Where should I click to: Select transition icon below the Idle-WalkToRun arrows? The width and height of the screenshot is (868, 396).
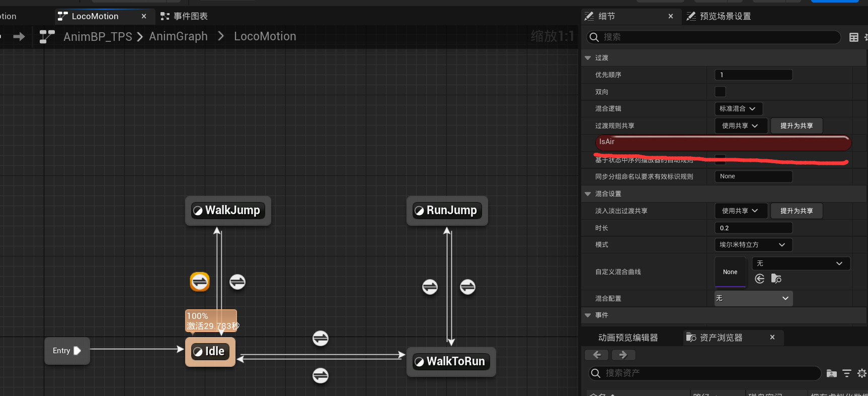(x=321, y=375)
